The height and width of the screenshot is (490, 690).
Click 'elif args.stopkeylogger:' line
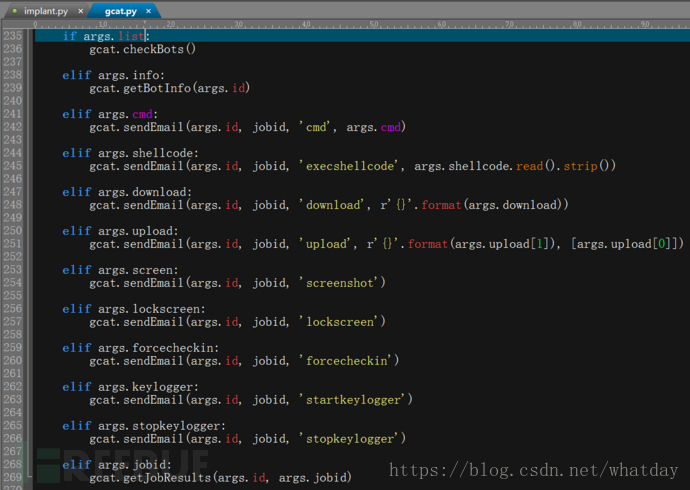[144, 426]
